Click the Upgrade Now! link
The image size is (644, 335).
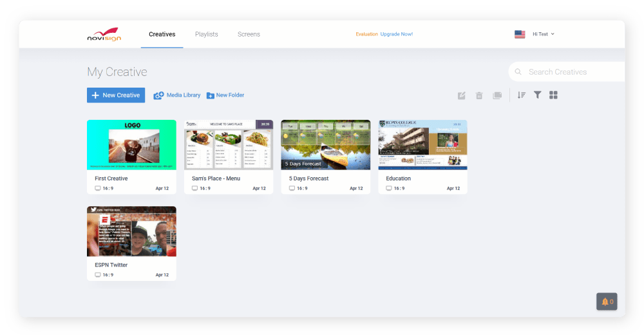click(397, 34)
